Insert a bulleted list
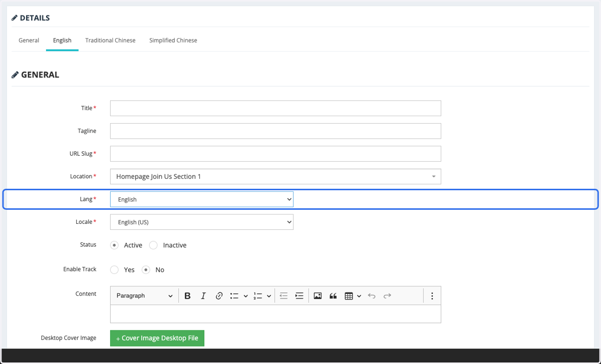Viewport: 601px width, 364px height. point(234,296)
